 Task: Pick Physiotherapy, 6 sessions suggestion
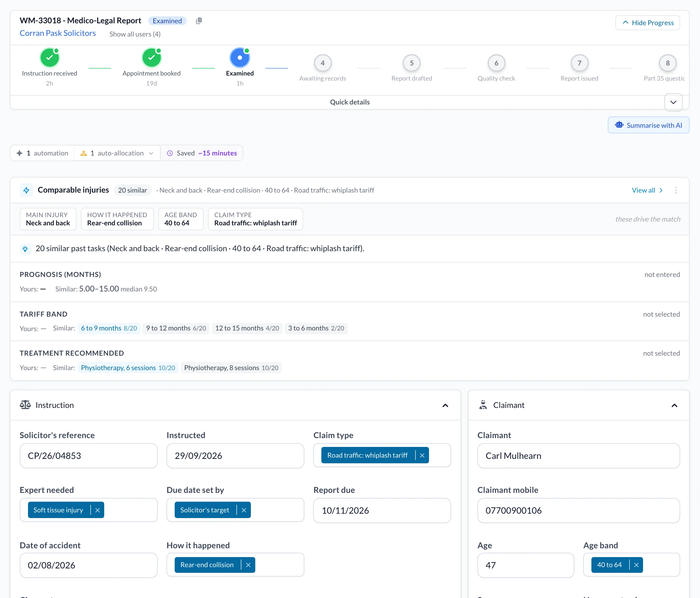click(128, 368)
